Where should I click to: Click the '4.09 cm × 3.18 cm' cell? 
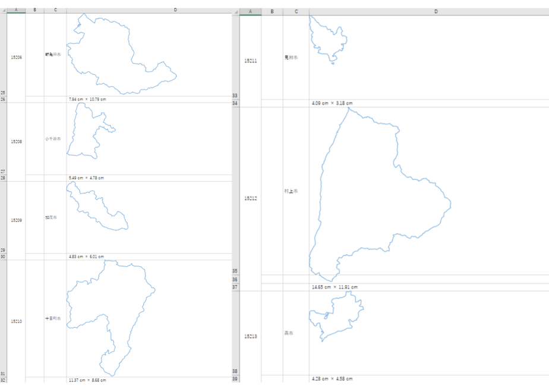pyautogui.click(x=429, y=103)
